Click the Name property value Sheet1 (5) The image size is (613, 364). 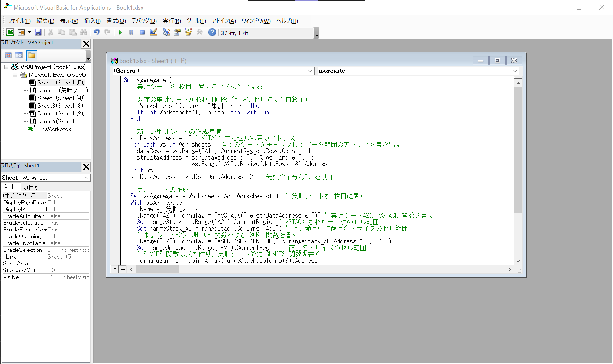(x=68, y=257)
